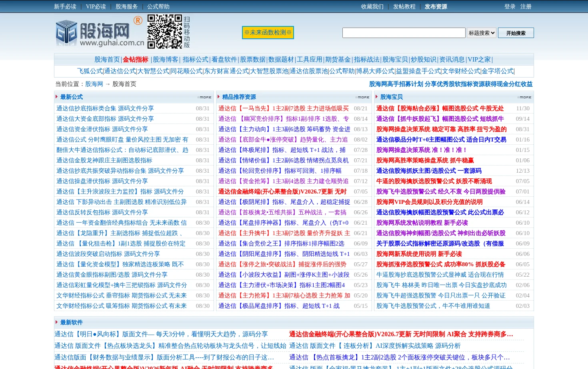Open 新手必读 in top bar

pos(65,6)
